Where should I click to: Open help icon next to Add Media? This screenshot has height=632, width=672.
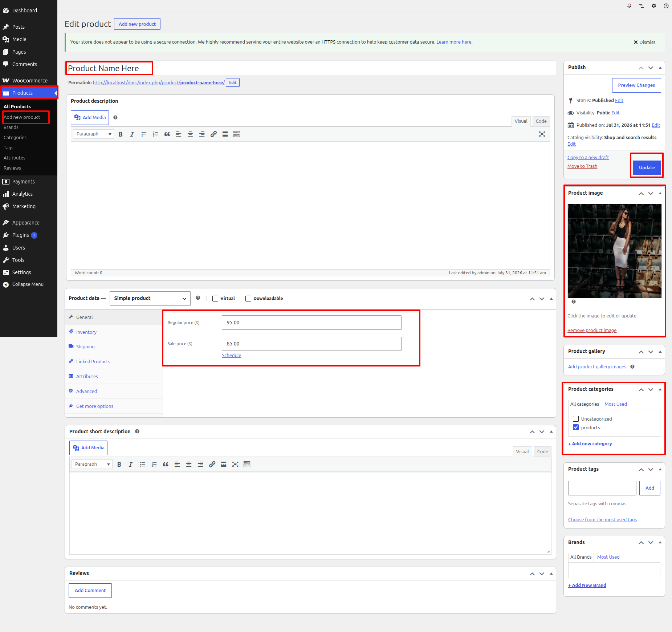point(115,117)
